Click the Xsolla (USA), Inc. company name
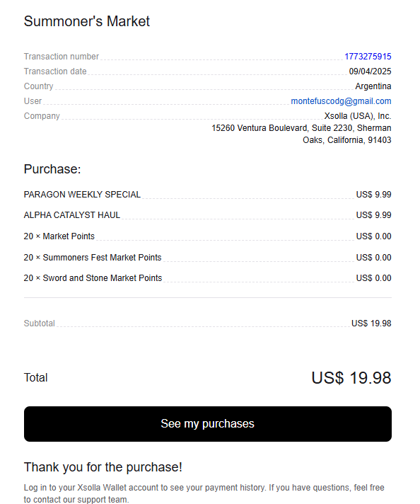420x504 pixels. [358, 116]
